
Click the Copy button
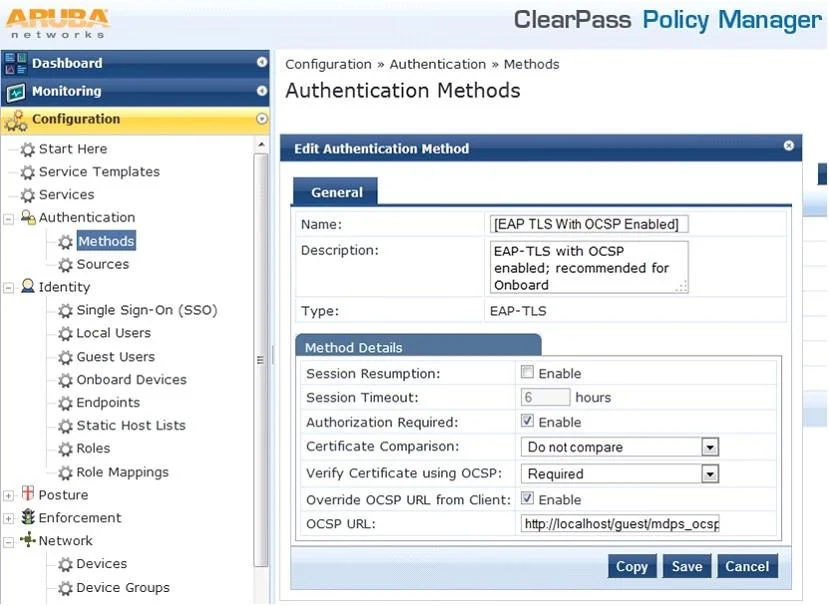(632, 567)
